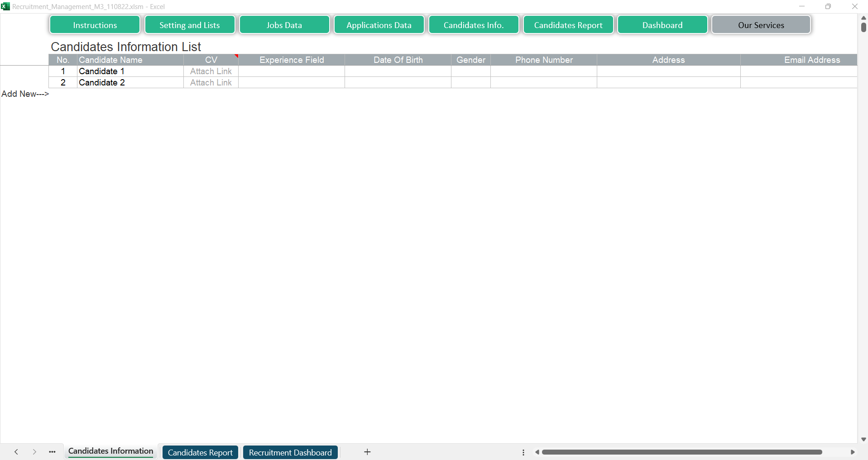Click Attach Link for Candidate 1
The height and width of the screenshot is (460, 868).
[211, 71]
